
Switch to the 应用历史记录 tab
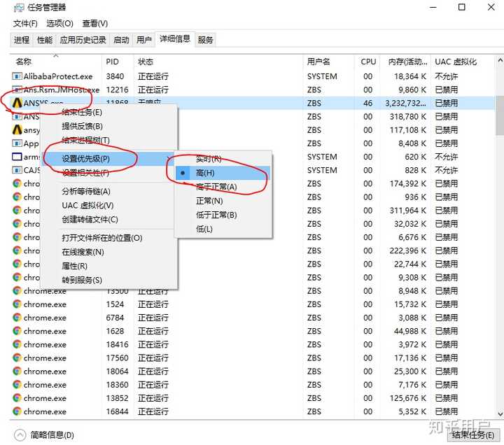(83, 40)
